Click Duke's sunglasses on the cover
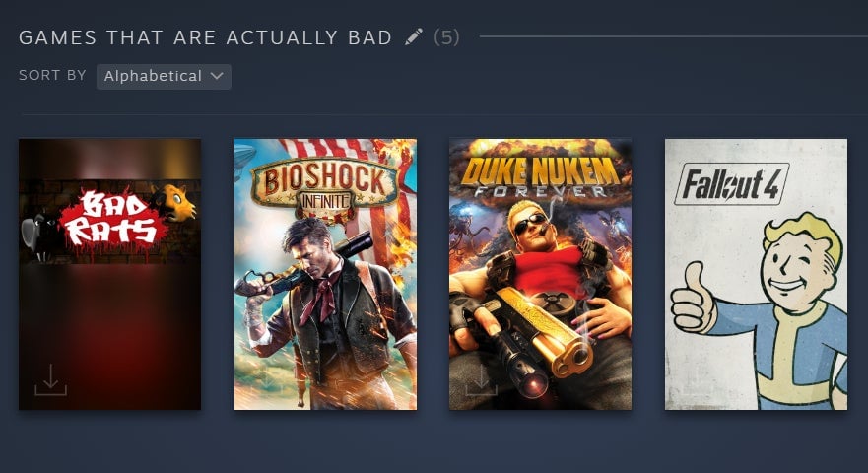The image size is (868, 473). (x=529, y=224)
